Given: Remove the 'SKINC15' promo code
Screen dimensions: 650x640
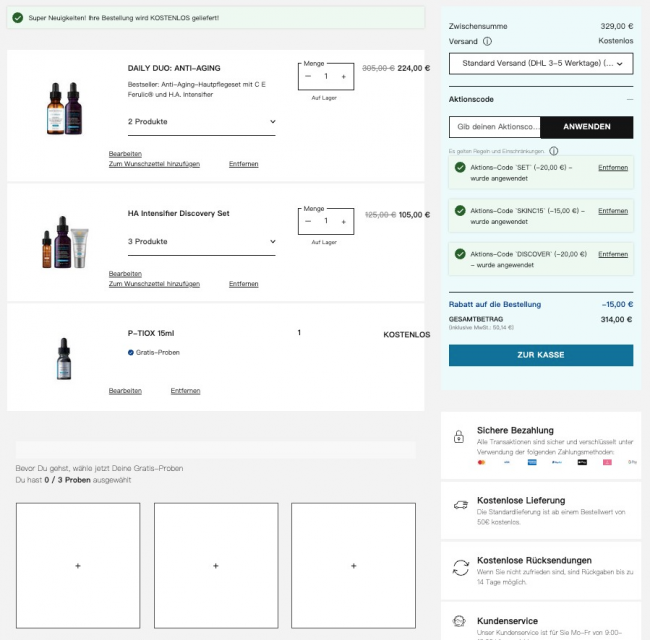Looking at the screenshot, I should point(613,211).
